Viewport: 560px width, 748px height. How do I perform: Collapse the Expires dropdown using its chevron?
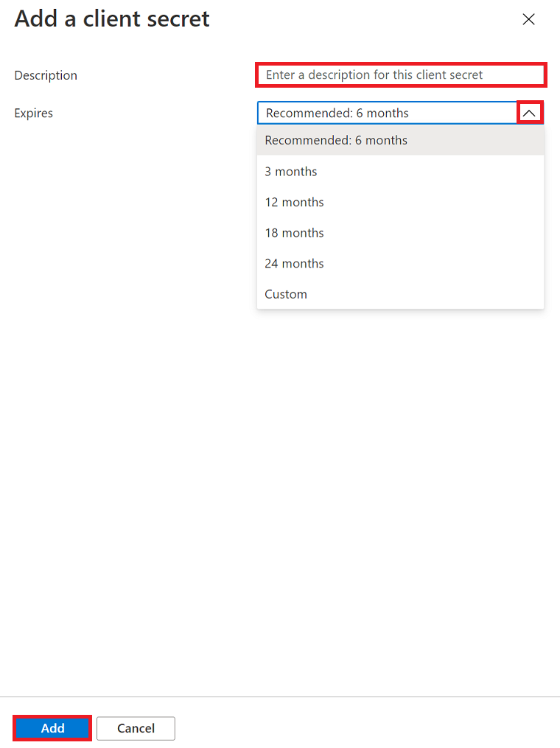tap(530, 113)
